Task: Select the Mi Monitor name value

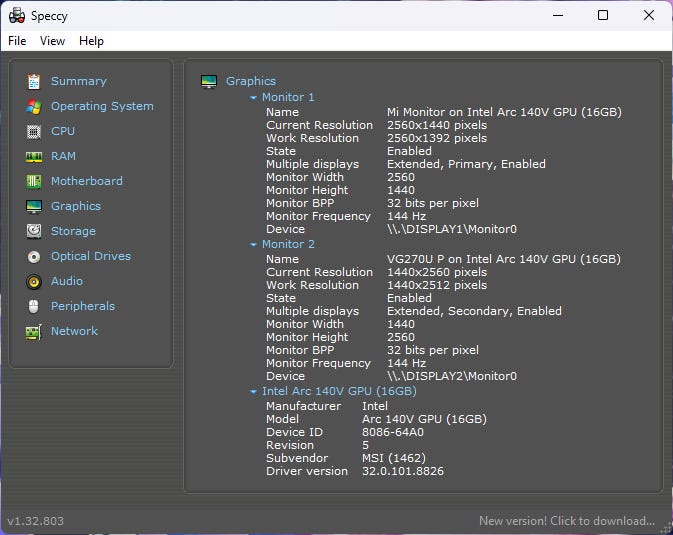Action: pyautogui.click(x=504, y=112)
